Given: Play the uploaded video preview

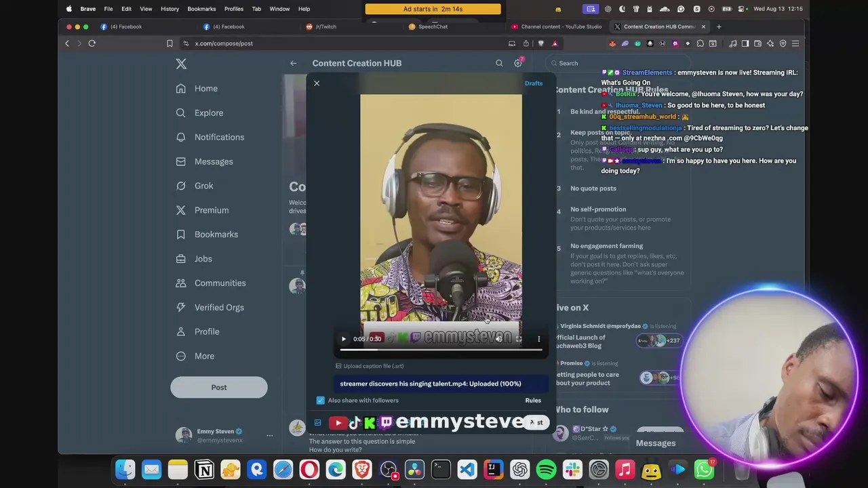Looking at the screenshot, I should coord(344,339).
